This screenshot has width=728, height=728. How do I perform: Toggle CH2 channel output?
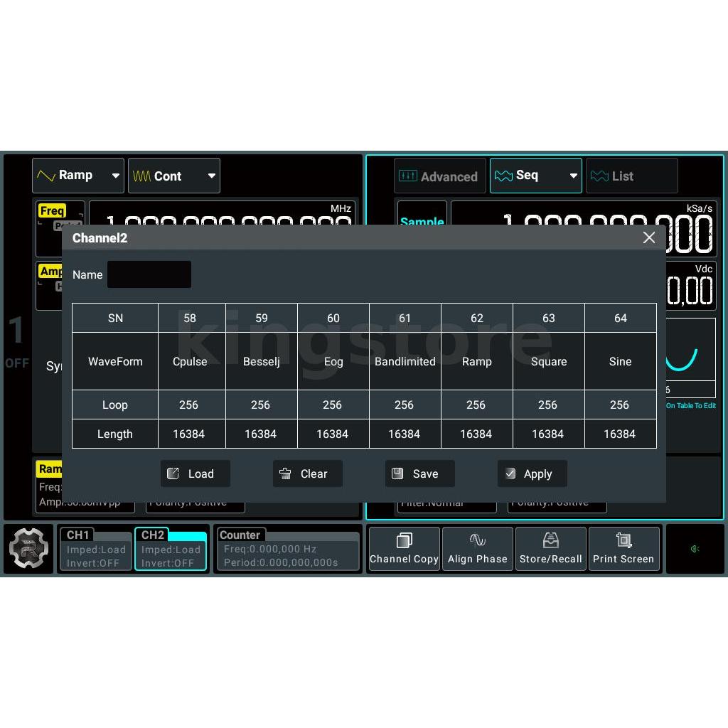170,550
